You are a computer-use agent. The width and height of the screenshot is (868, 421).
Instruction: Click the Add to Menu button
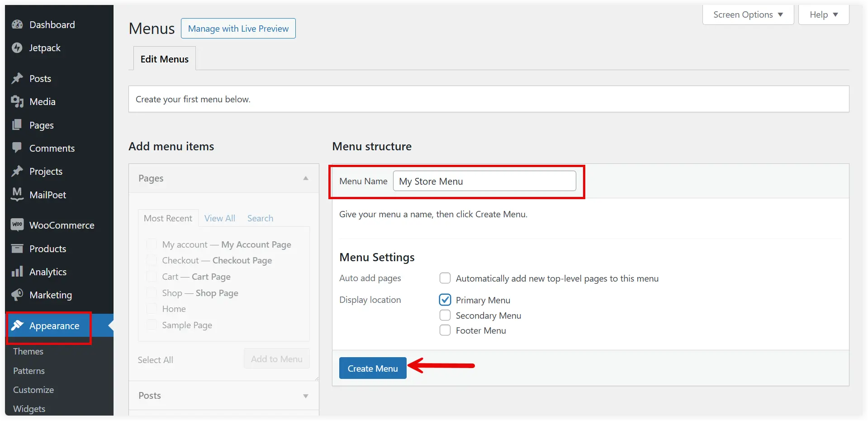pyautogui.click(x=277, y=359)
